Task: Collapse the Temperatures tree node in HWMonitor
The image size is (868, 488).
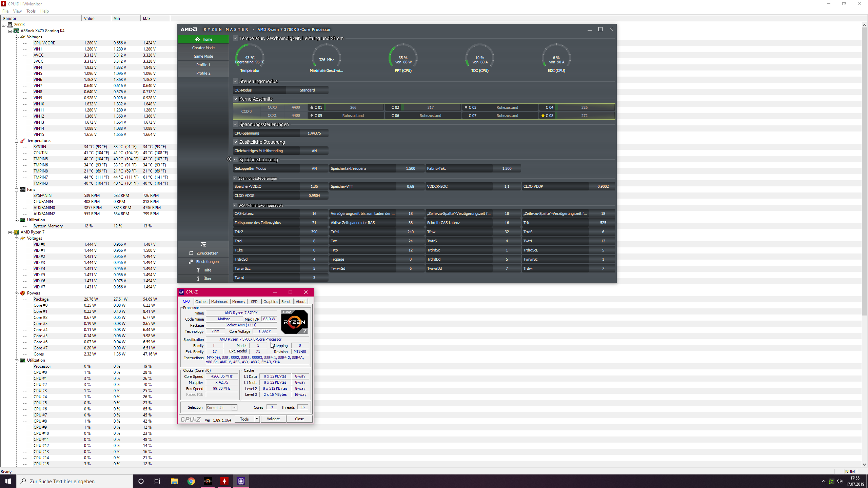Action: tap(16, 141)
